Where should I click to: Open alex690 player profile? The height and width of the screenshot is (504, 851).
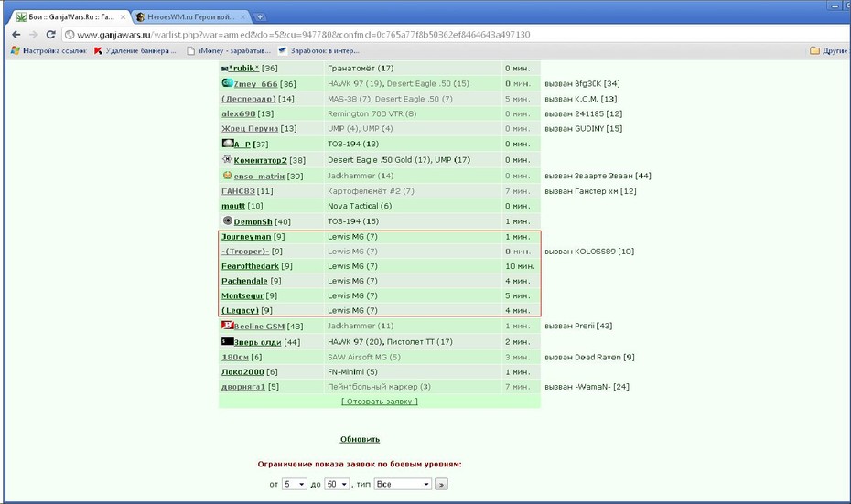[x=238, y=114]
